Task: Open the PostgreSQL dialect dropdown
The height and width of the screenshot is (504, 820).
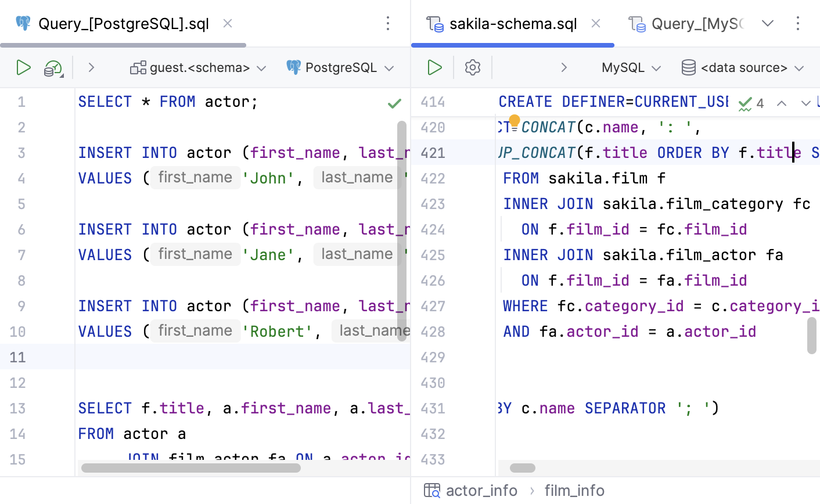Action: [341, 68]
